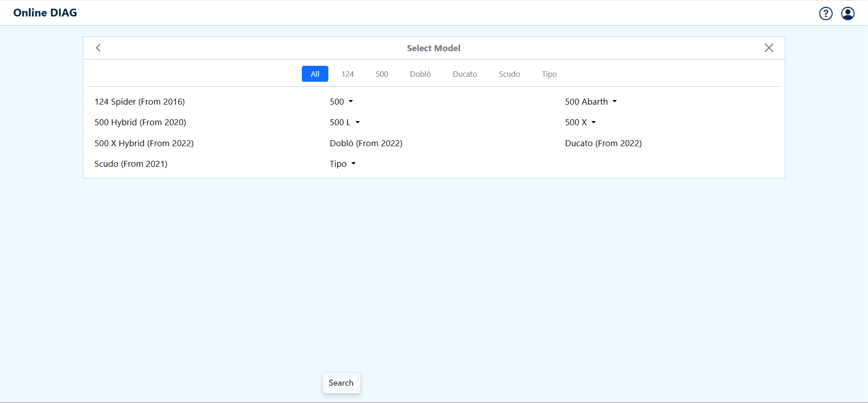Switch to the Ducato filter tab
This screenshot has width=868, height=403.
coord(465,74)
